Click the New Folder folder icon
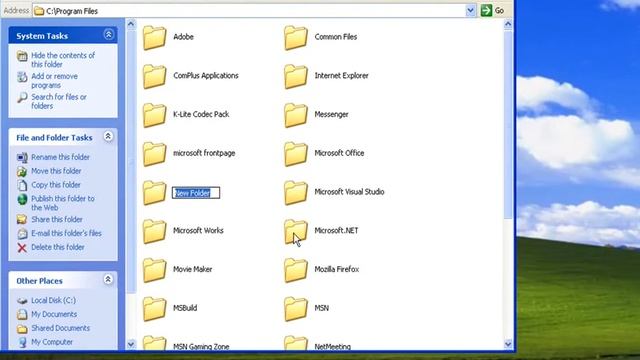The image size is (640, 360). coord(154,193)
